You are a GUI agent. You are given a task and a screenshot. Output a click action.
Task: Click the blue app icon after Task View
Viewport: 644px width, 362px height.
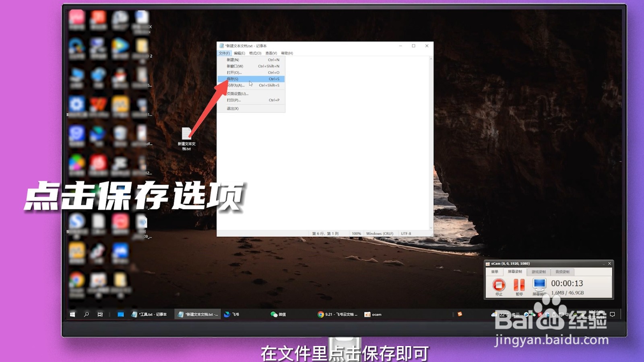click(x=120, y=315)
